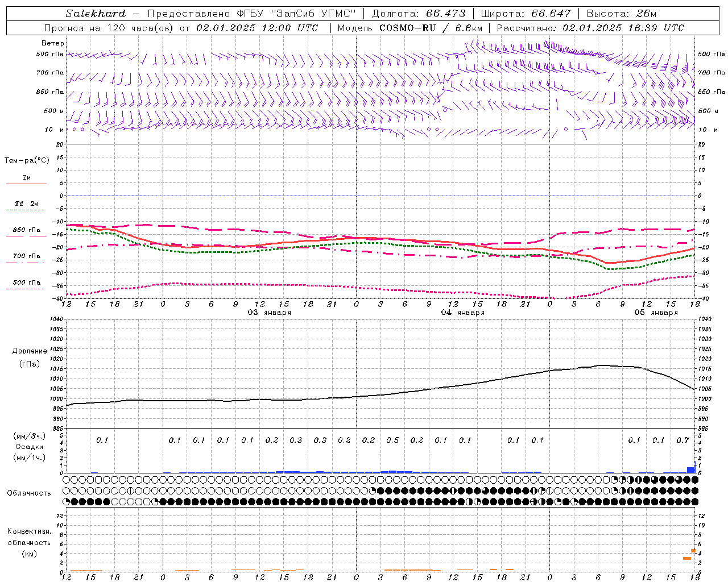This screenshot has width=728, height=582.
Task: Click the calculation time 'Рассчитано: 02.01.2025 16:39 UTC'
Action: 590,28
